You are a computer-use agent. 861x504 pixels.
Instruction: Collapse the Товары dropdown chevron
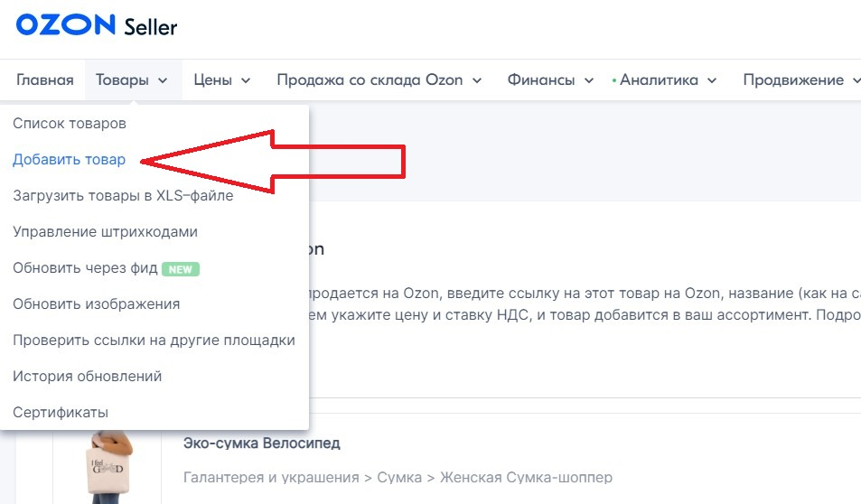[163, 80]
